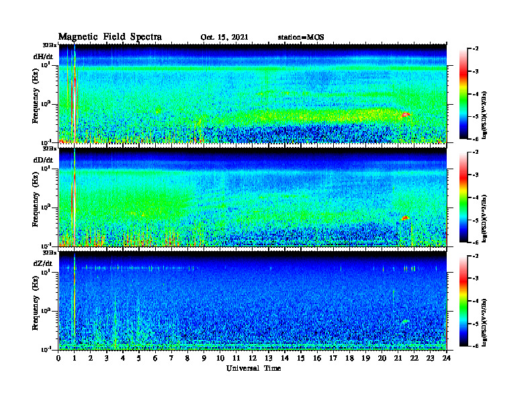Click hour 12 on the Universal Time axis
The height and width of the screenshot is (411, 532).
click(253, 359)
